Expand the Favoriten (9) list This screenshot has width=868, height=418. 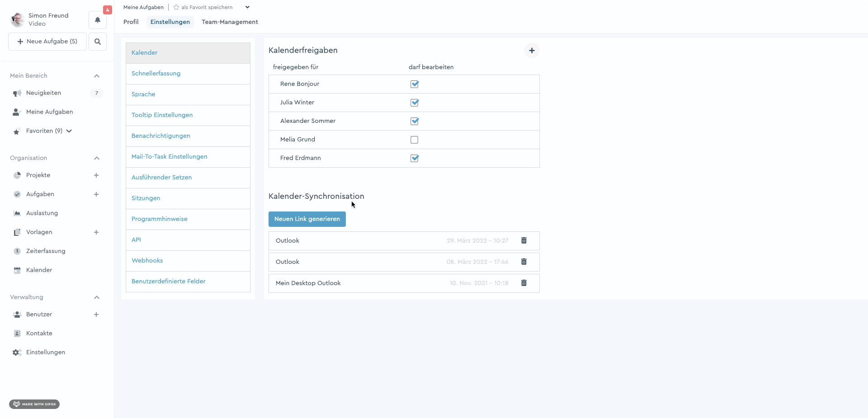[69, 131]
